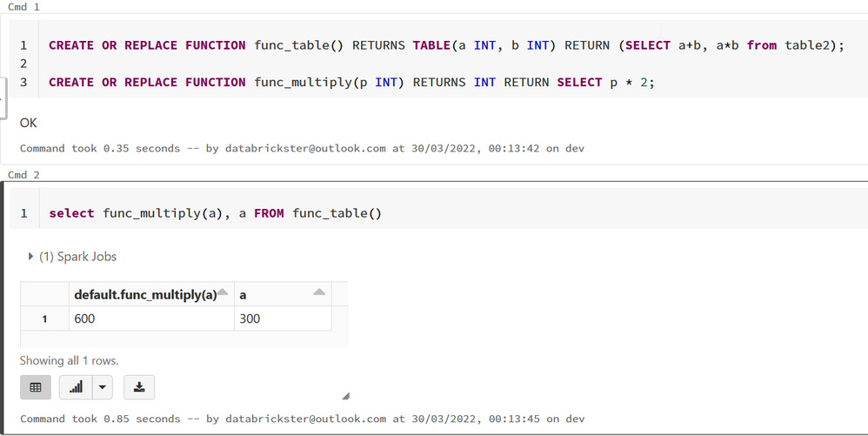Select the default.func_multiply(a) column header
The width and height of the screenshot is (868, 436).
pos(144,295)
